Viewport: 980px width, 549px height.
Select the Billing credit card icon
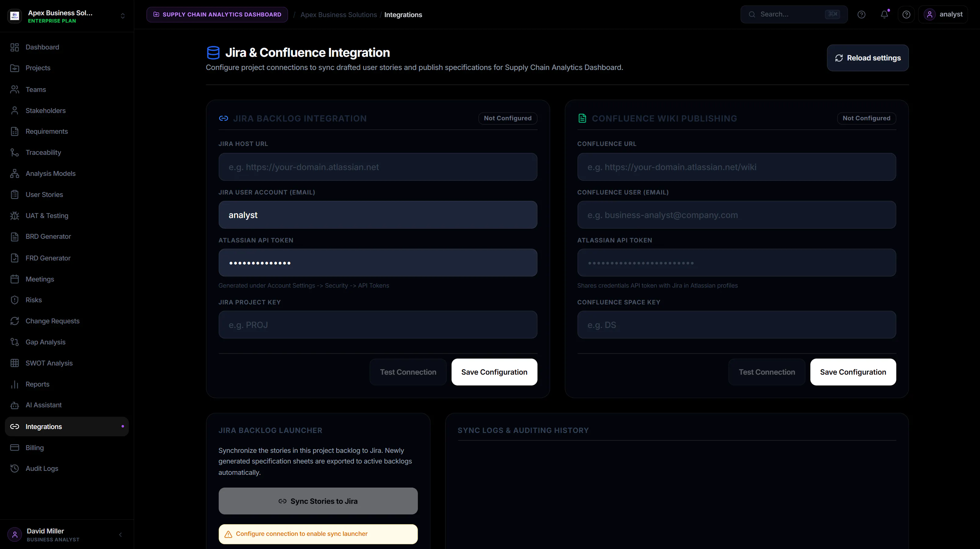pos(14,448)
